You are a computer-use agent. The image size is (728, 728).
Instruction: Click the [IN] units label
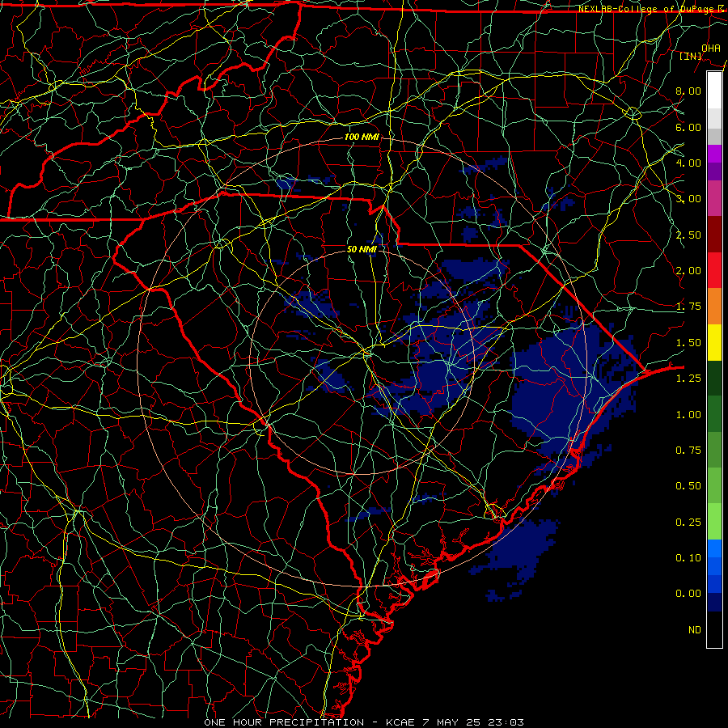tap(690, 56)
